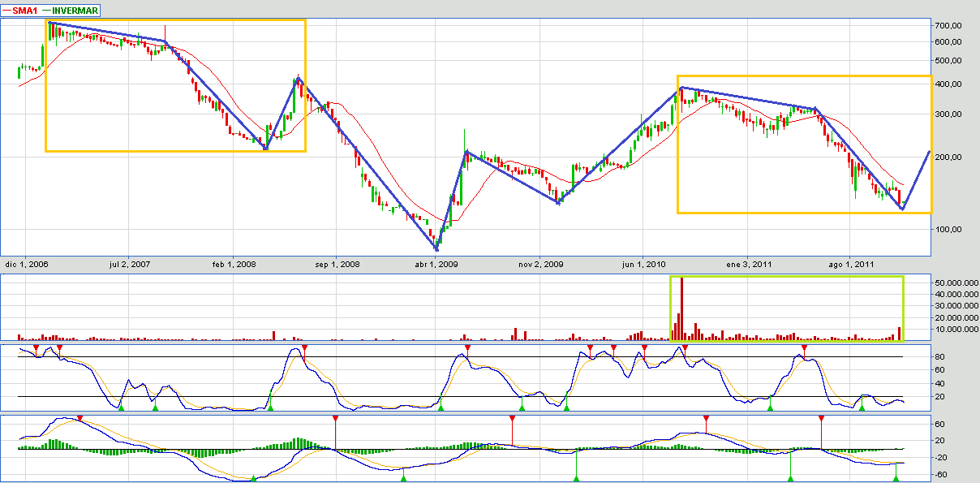This screenshot has width=980, height=483.
Task: Click the SMA1 legend label
Action: pyautogui.click(x=26, y=9)
